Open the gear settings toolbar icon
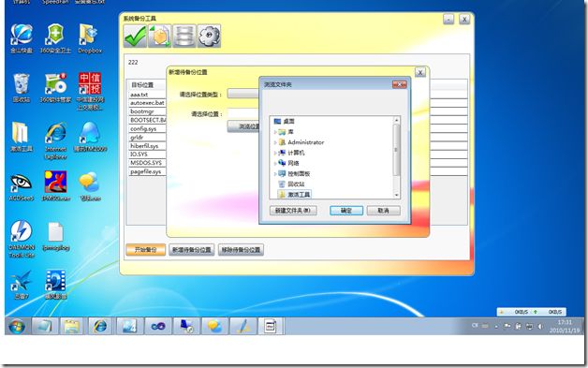The image size is (588, 368). click(x=209, y=37)
